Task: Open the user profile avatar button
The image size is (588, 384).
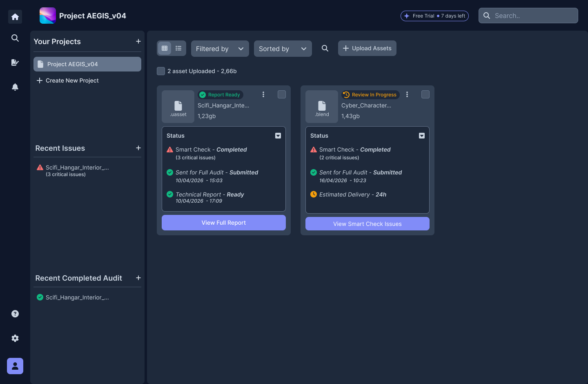Action: 15,366
